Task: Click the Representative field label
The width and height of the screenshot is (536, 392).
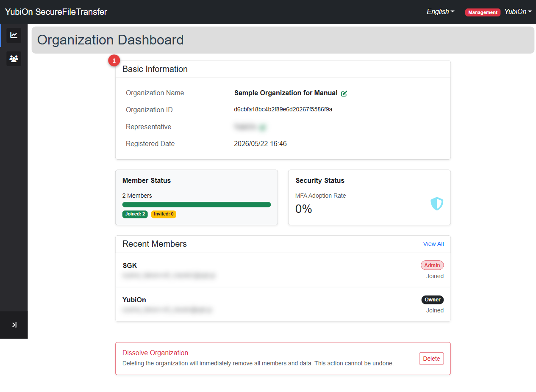Action: tap(149, 127)
